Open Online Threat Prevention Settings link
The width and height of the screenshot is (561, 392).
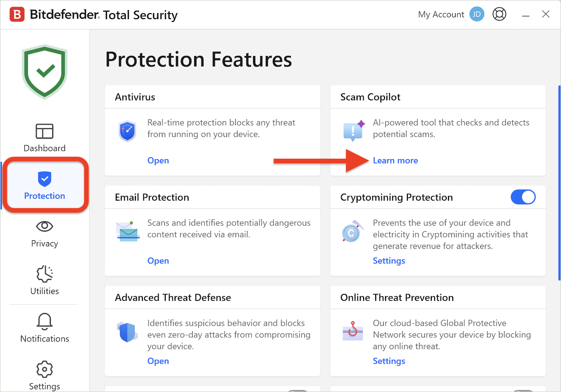(x=389, y=361)
